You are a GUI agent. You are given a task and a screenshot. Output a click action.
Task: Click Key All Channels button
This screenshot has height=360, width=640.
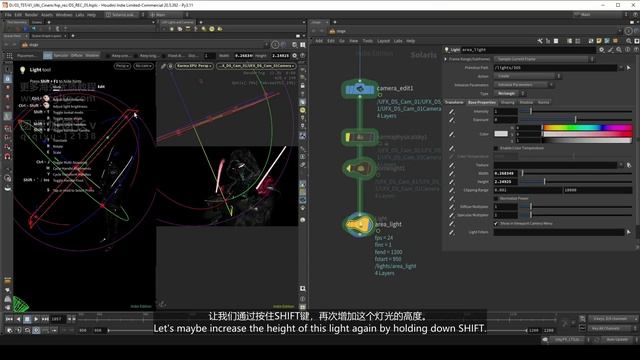tap(611, 328)
